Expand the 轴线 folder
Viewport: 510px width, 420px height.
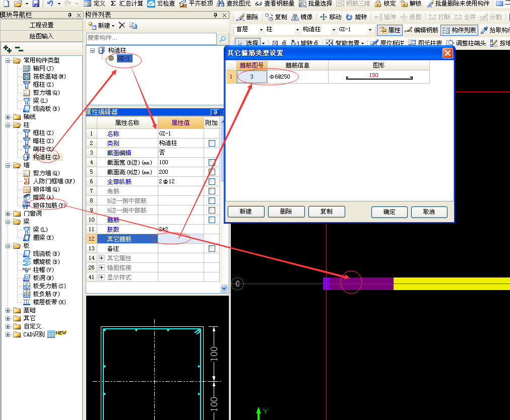8,117
